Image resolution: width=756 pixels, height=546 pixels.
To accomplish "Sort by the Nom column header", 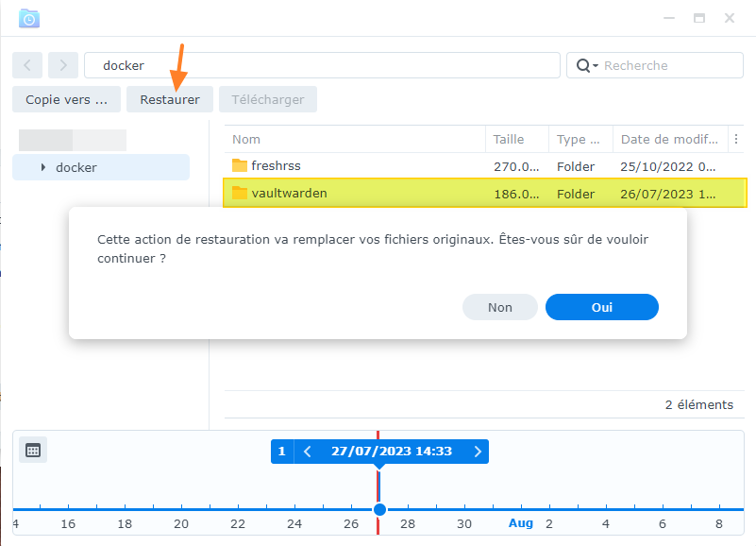I will (246, 139).
